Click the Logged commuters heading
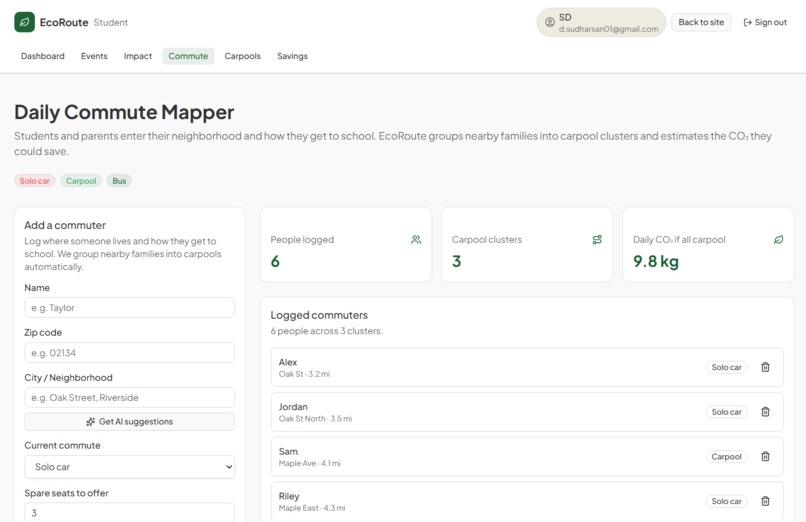The height and width of the screenshot is (522, 806). [x=319, y=315]
